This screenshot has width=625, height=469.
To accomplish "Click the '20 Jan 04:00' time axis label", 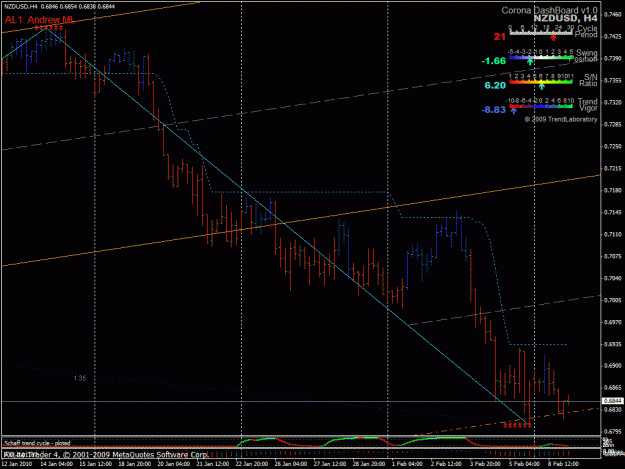I will (173, 464).
